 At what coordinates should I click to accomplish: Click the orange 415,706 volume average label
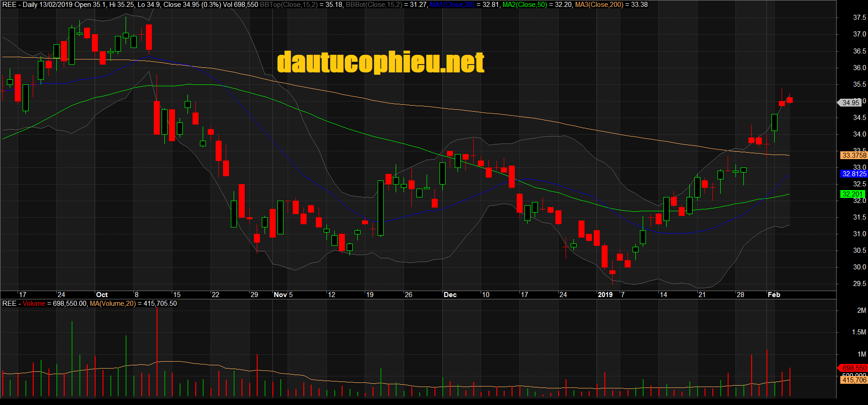point(854,380)
